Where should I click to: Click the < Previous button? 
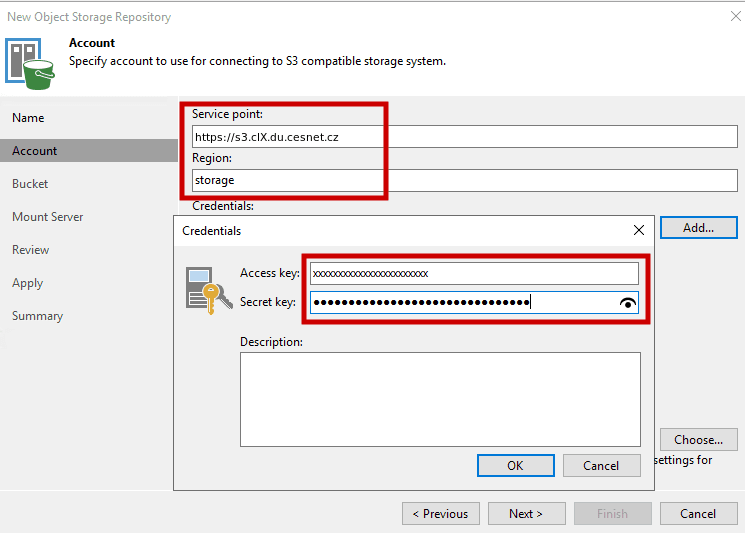coord(440,514)
